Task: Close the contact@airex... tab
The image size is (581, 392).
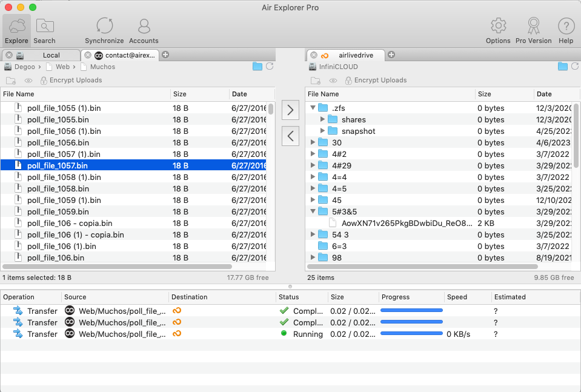Action: click(x=88, y=55)
